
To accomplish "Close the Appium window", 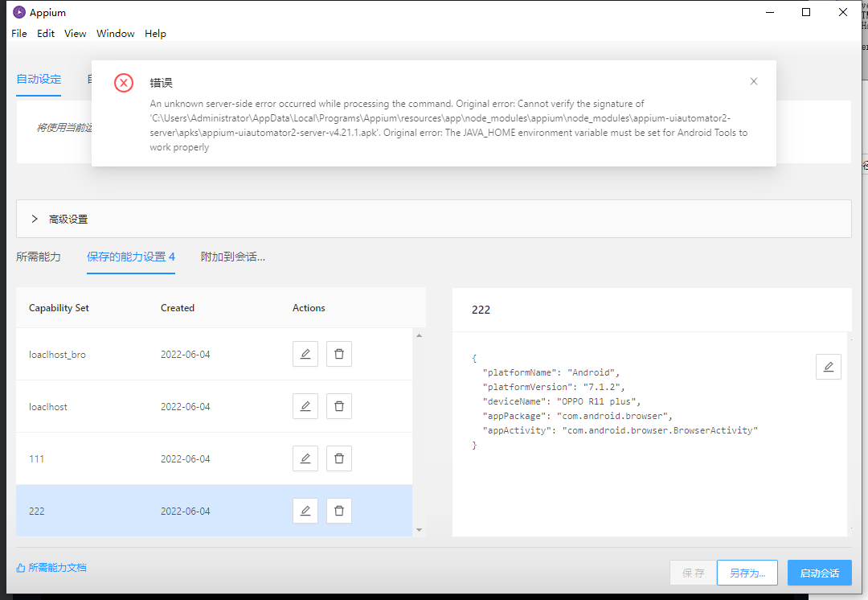I will (x=842, y=12).
